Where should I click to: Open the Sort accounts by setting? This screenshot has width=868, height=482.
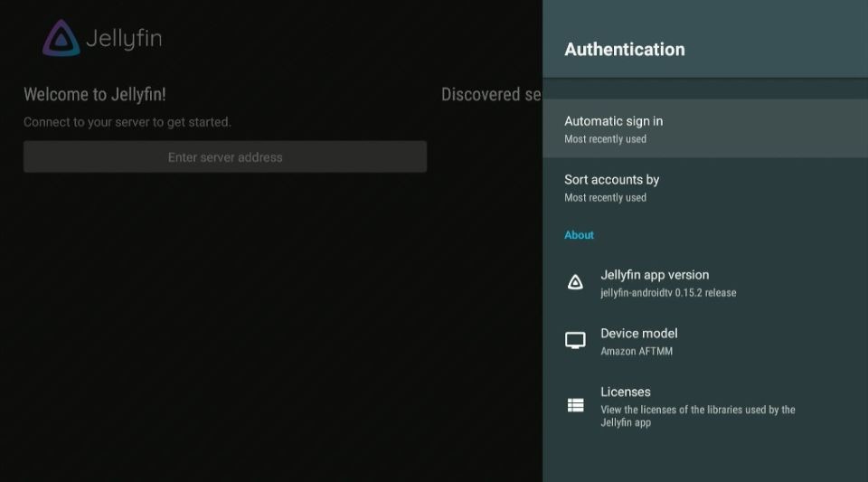coord(705,187)
